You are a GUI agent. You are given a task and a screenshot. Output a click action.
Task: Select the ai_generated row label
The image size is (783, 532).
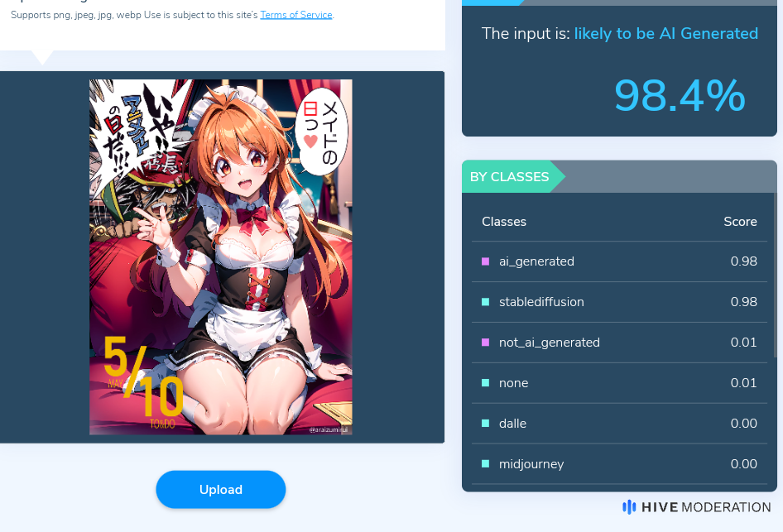[536, 262]
